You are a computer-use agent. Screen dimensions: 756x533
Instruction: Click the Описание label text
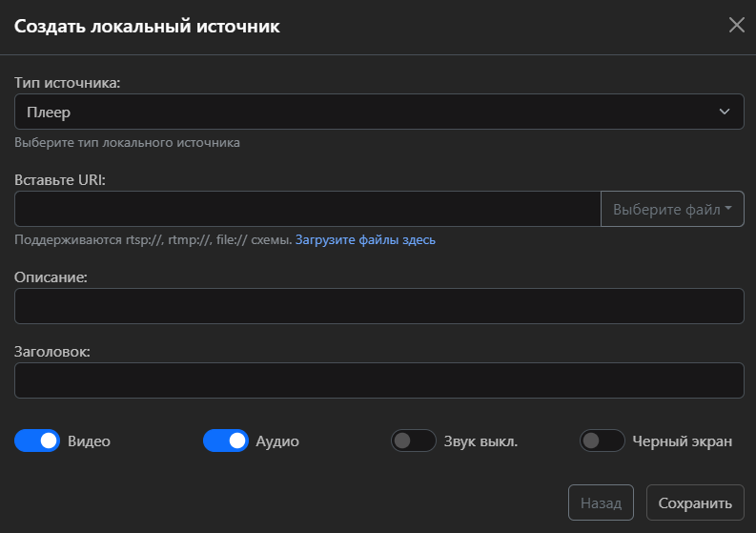pos(51,277)
